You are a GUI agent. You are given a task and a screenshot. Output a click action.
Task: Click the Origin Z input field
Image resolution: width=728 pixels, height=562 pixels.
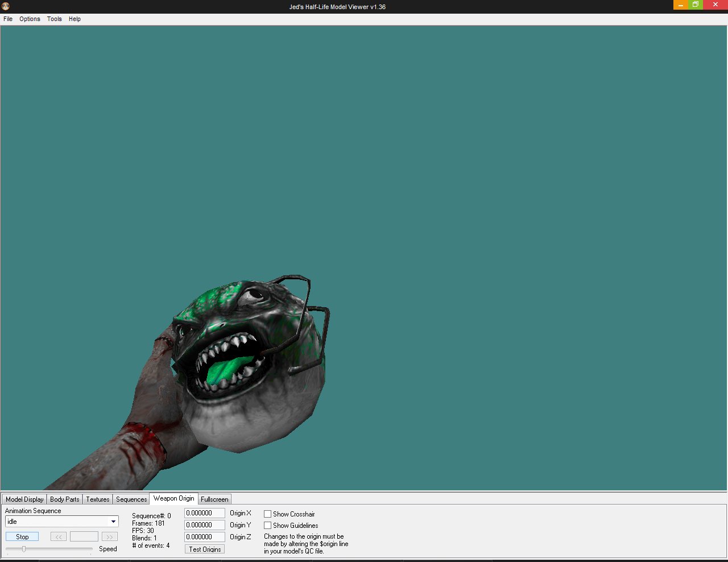[x=205, y=537]
